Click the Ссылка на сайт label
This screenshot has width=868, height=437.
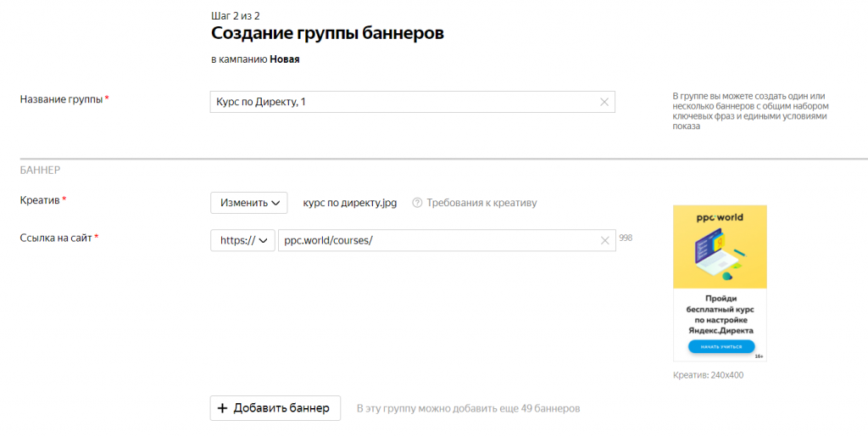click(x=56, y=238)
